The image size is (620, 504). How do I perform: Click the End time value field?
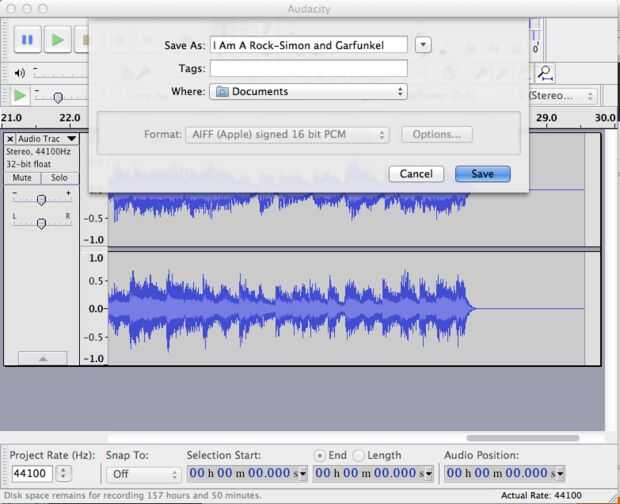[x=369, y=473]
